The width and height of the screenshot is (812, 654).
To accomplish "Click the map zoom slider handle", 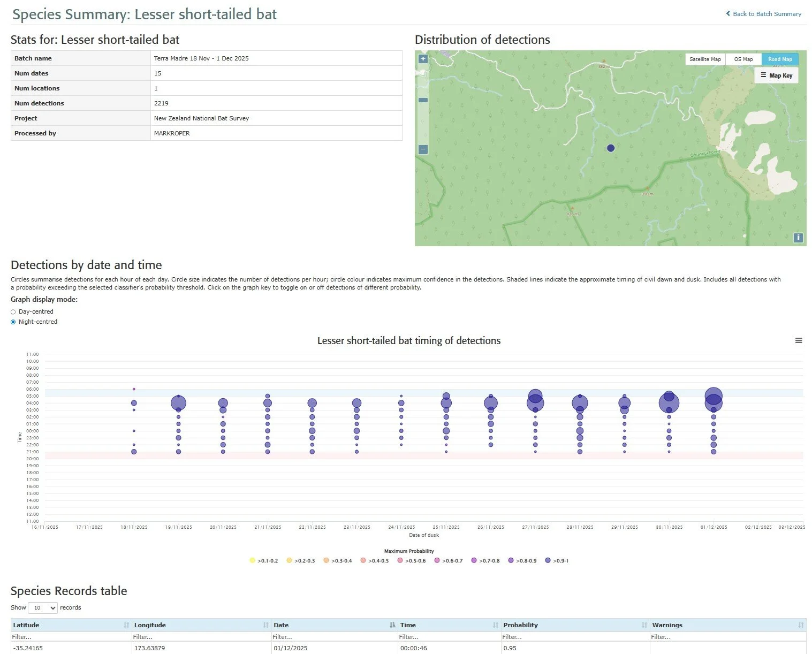I will tap(423, 100).
